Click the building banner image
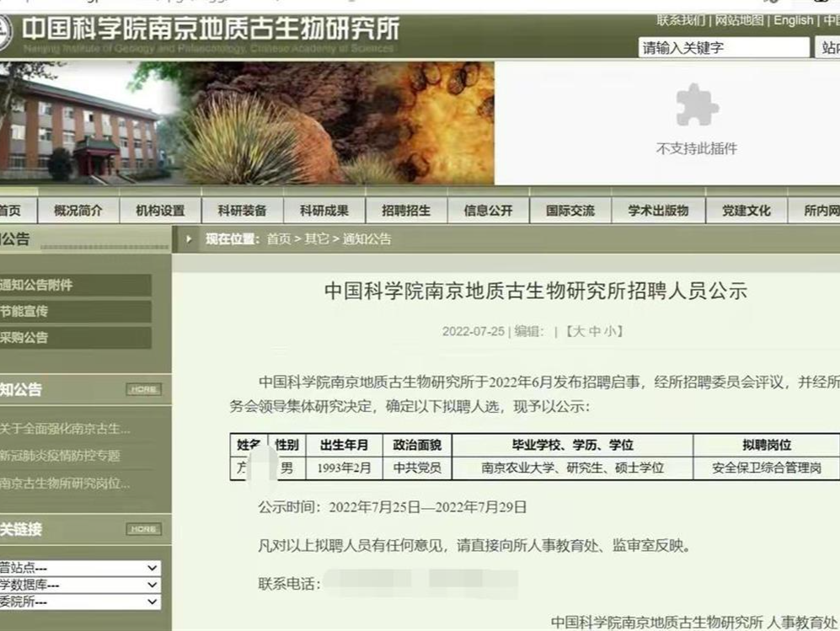840x631 pixels. point(246,123)
